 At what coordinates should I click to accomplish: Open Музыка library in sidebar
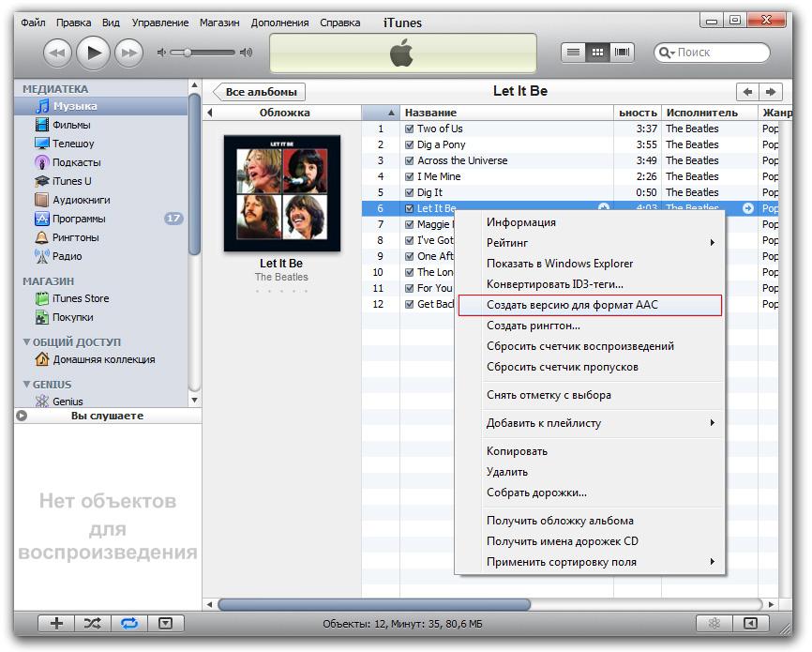101,106
